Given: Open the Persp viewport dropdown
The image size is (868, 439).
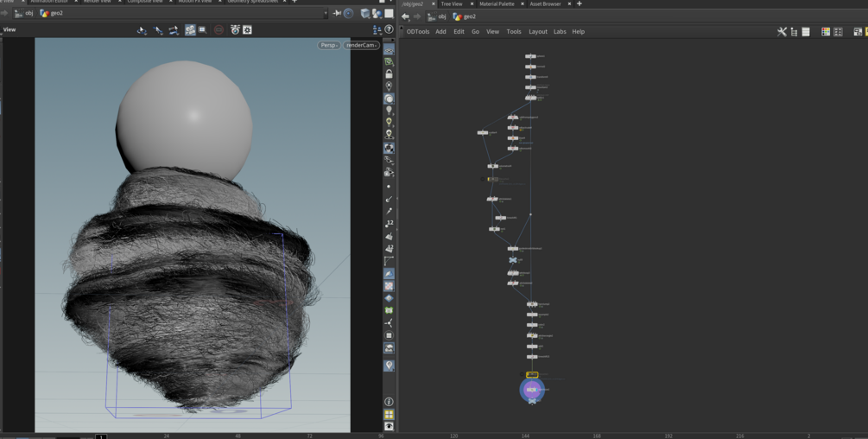Looking at the screenshot, I should (x=328, y=45).
